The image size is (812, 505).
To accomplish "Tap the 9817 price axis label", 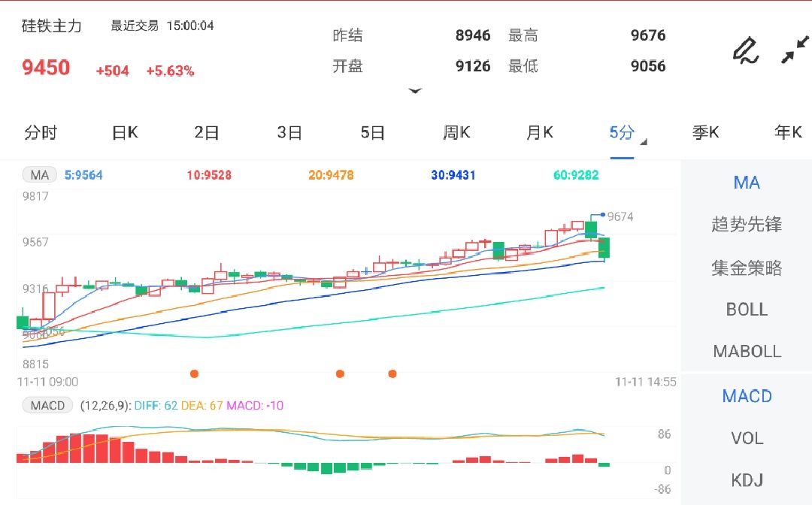I will (35, 196).
